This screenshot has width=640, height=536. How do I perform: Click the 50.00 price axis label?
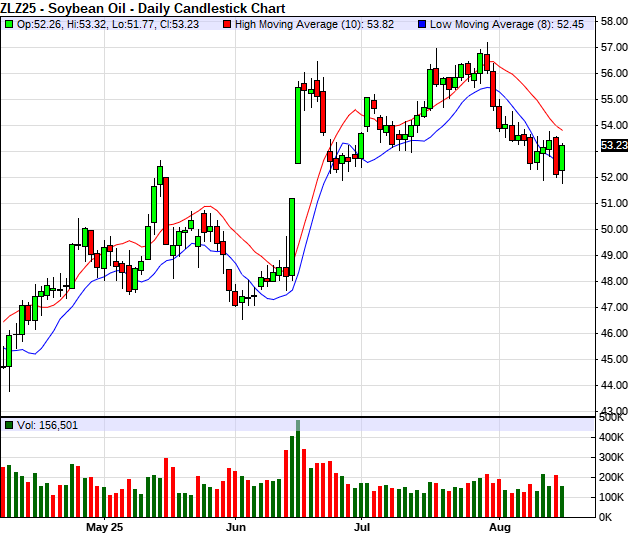coord(614,229)
